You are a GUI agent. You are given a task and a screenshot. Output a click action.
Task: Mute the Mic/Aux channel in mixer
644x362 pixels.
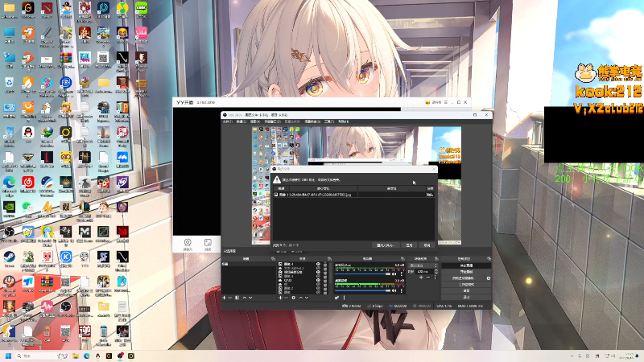coord(394,274)
